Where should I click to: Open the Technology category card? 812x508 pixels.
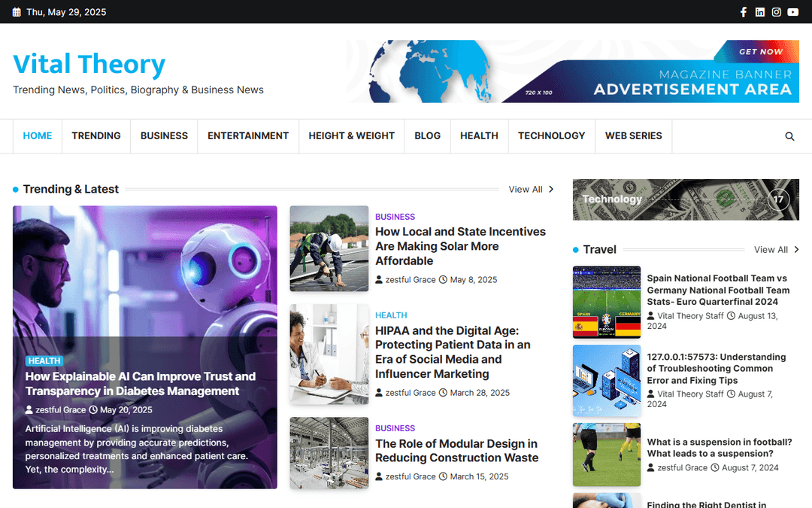tap(686, 199)
